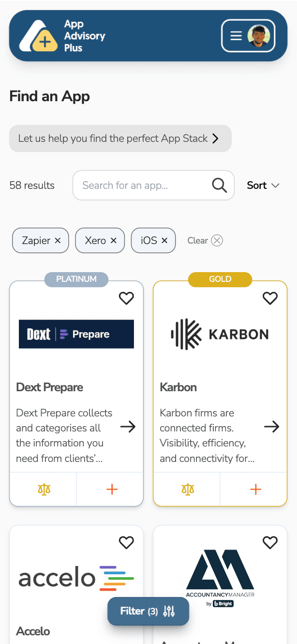Viewport: 297px width, 644px height.
Task: Open the hamburger menu in header
Action: (x=236, y=36)
